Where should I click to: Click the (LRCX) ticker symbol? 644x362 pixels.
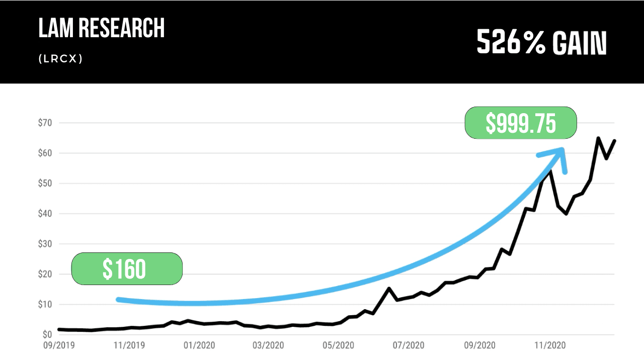point(60,59)
